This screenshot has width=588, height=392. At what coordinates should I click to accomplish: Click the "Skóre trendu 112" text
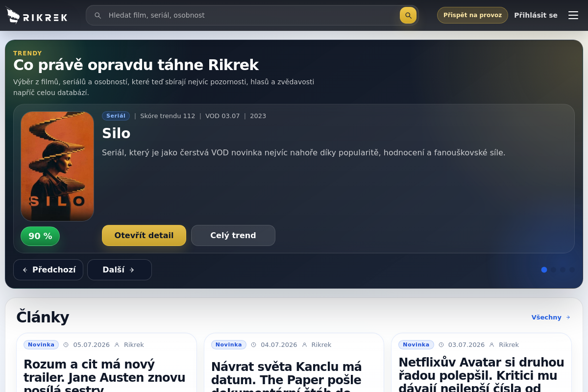coord(168,116)
